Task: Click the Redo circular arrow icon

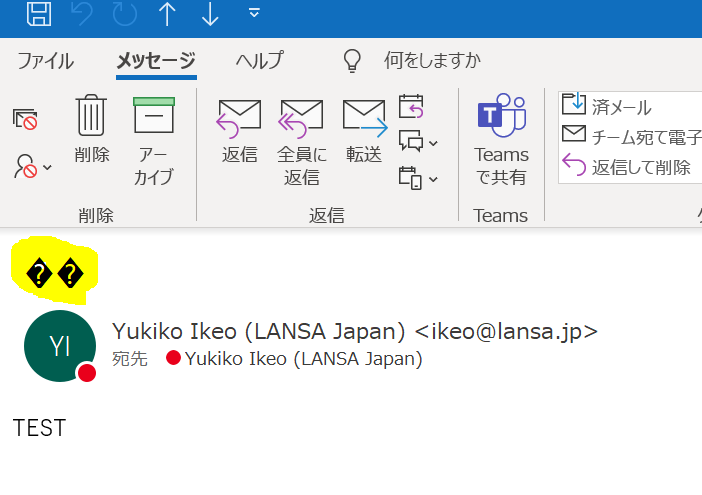Action: (x=124, y=13)
